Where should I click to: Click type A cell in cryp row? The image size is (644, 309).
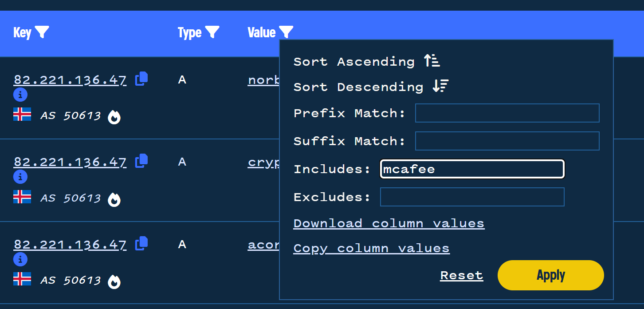[x=182, y=162]
